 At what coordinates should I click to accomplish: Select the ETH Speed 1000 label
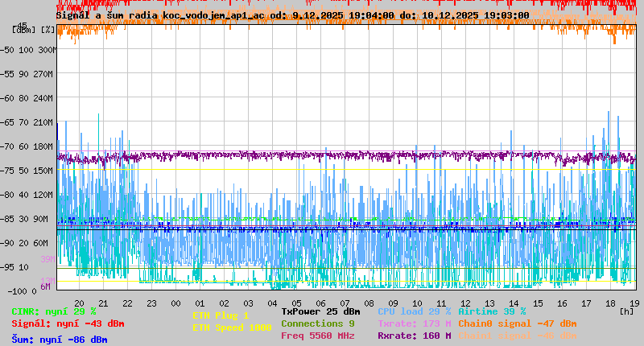(232, 327)
